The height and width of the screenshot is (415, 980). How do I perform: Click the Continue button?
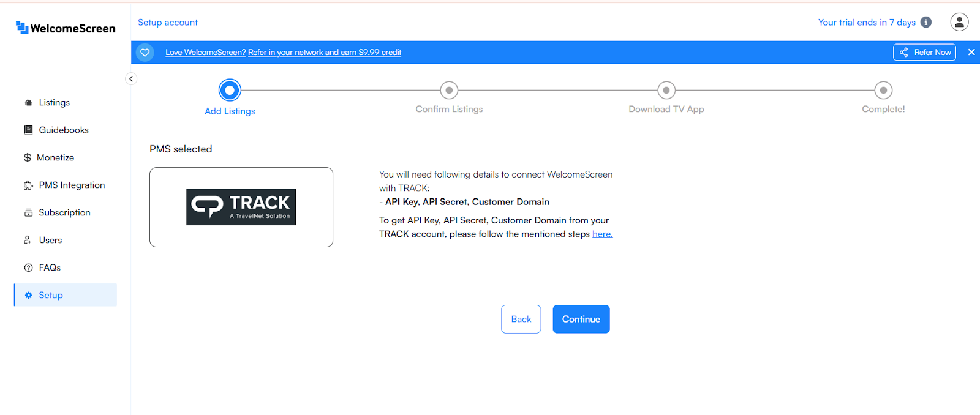click(x=581, y=319)
